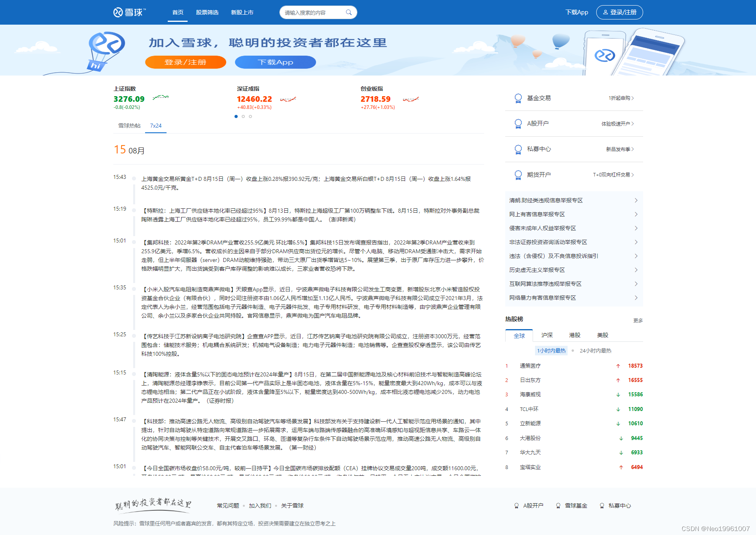This screenshot has height=535, width=756.
Task: Click the down arrow beside 立新能源
Action: click(618, 424)
